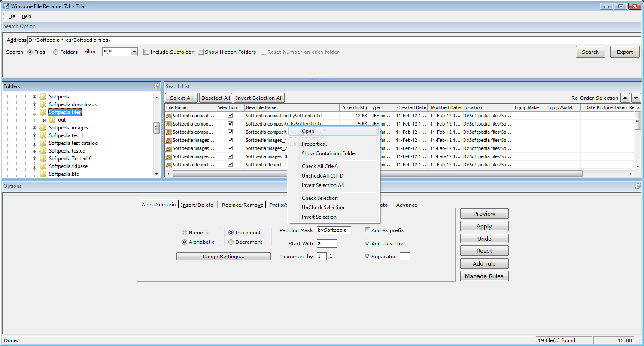Screen dimensions: 644x346
Task: Click the Softpedia test catalog folder icon
Action: point(43,143)
